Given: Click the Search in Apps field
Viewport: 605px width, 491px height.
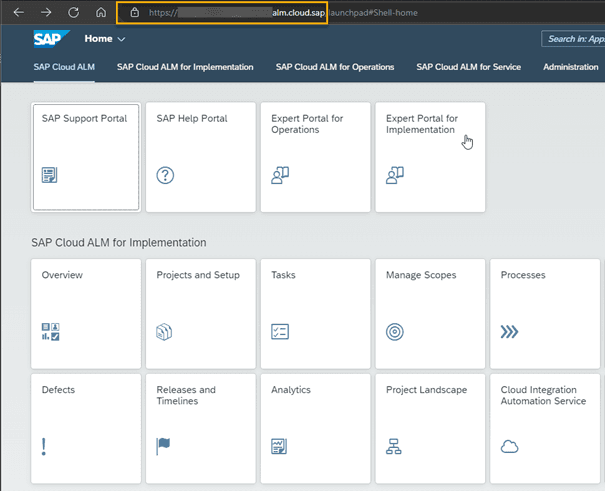Looking at the screenshot, I should (x=573, y=39).
